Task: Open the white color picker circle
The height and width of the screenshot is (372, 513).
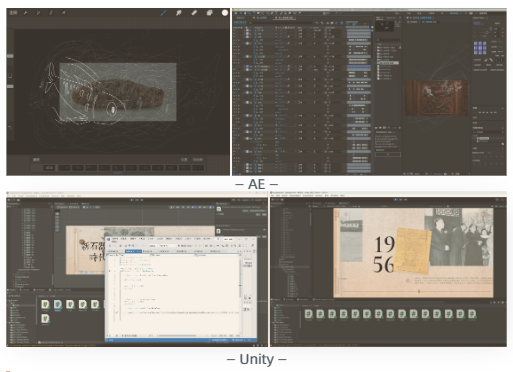Action: (x=225, y=13)
